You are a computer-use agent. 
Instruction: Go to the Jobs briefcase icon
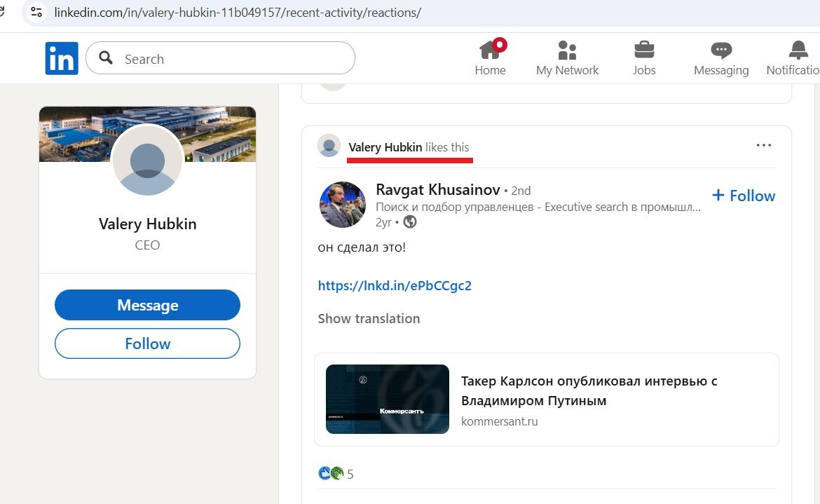click(x=644, y=50)
